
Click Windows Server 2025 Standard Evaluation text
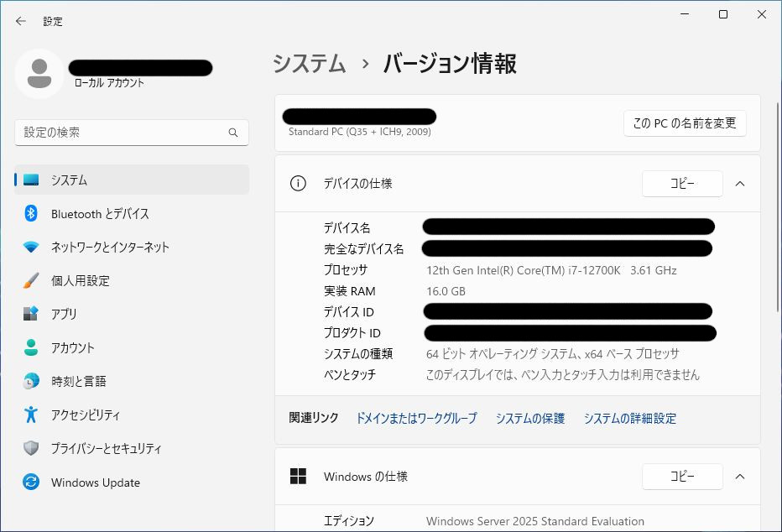click(x=535, y=521)
